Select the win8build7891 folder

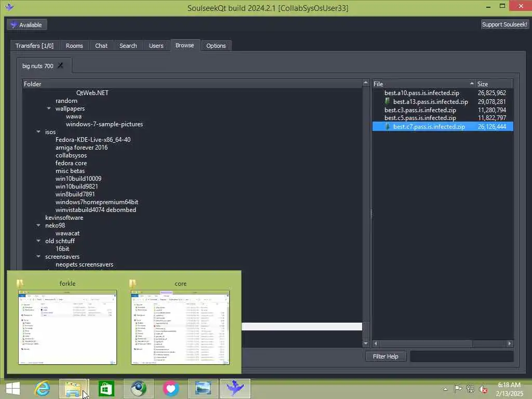(x=75, y=194)
